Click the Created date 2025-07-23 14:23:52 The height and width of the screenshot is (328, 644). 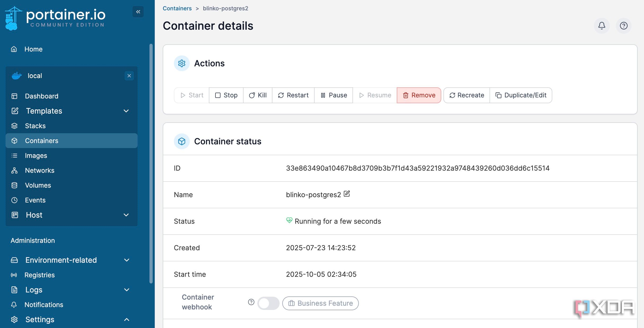click(x=321, y=248)
